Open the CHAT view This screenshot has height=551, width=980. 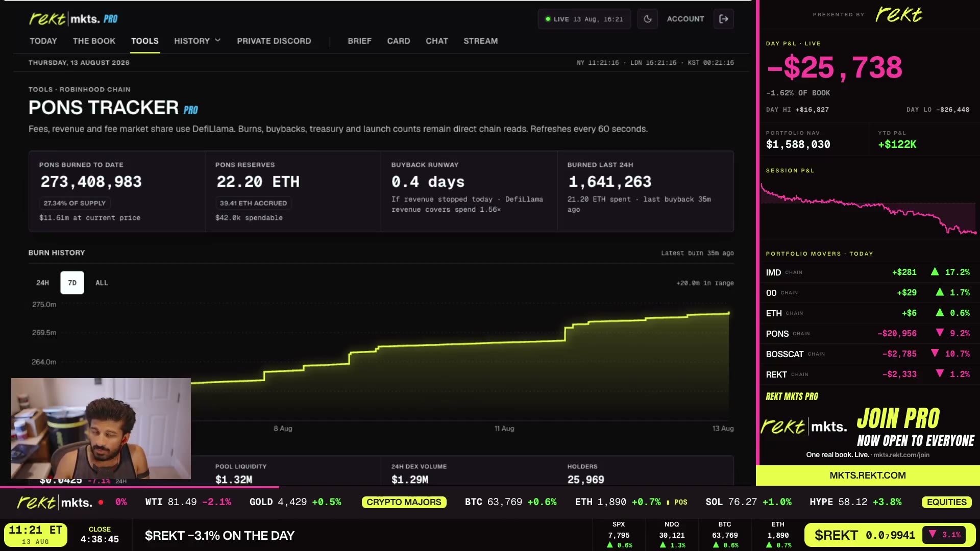pos(437,41)
